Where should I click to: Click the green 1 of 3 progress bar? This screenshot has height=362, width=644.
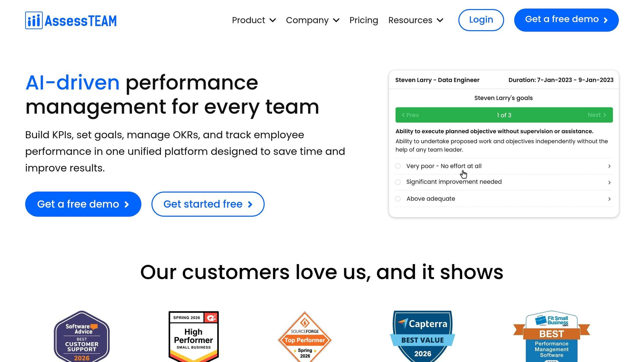pyautogui.click(x=504, y=115)
